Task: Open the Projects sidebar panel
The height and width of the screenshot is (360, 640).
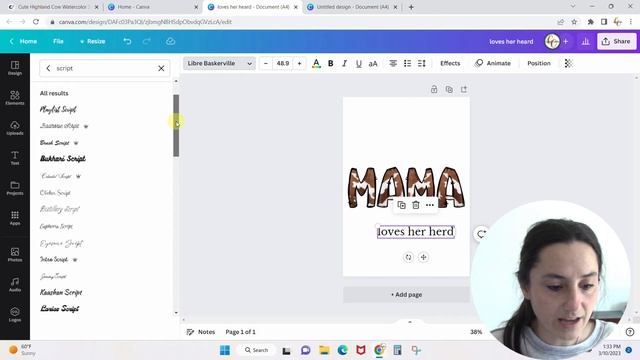Action: 15,188
